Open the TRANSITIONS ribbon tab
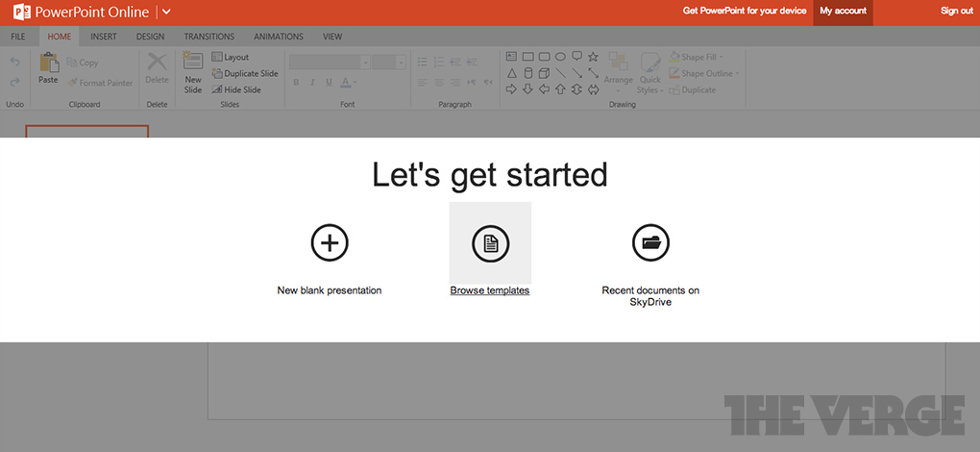 pyautogui.click(x=209, y=37)
